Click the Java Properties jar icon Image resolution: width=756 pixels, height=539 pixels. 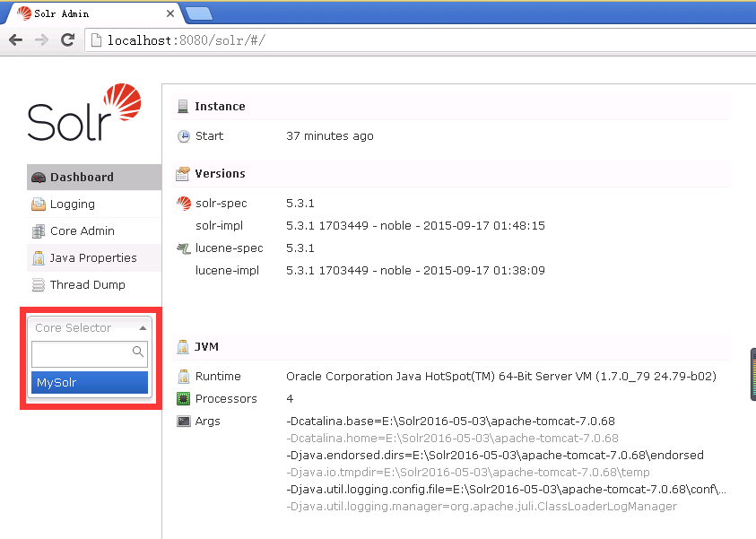tap(39, 258)
